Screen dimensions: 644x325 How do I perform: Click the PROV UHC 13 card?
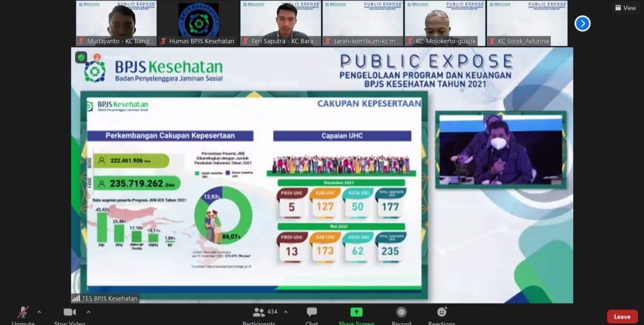pos(292,247)
